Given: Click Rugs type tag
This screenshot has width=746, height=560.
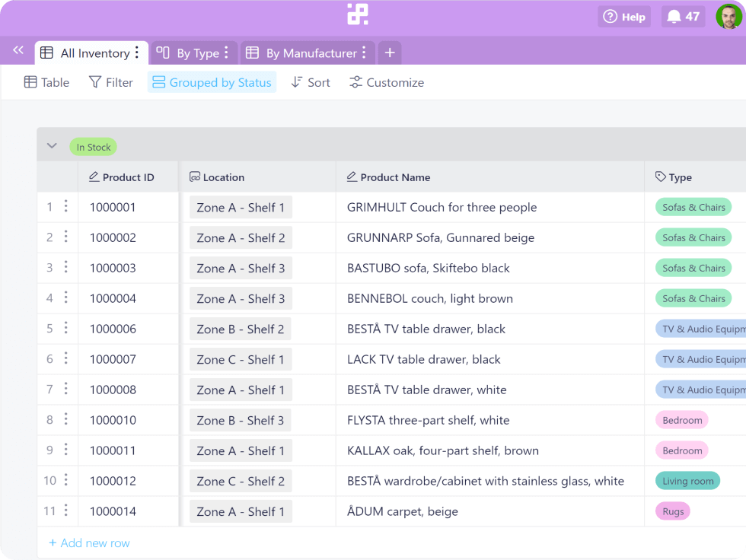Looking at the screenshot, I should click(x=673, y=511).
